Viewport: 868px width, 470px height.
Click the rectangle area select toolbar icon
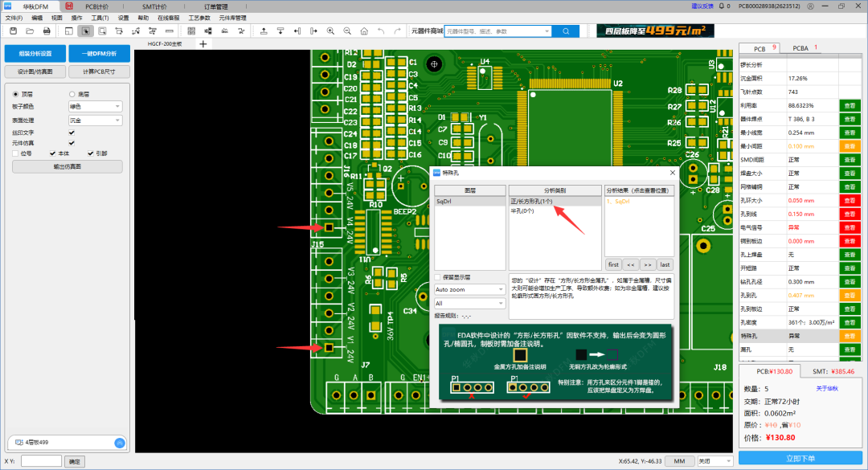(102, 31)
